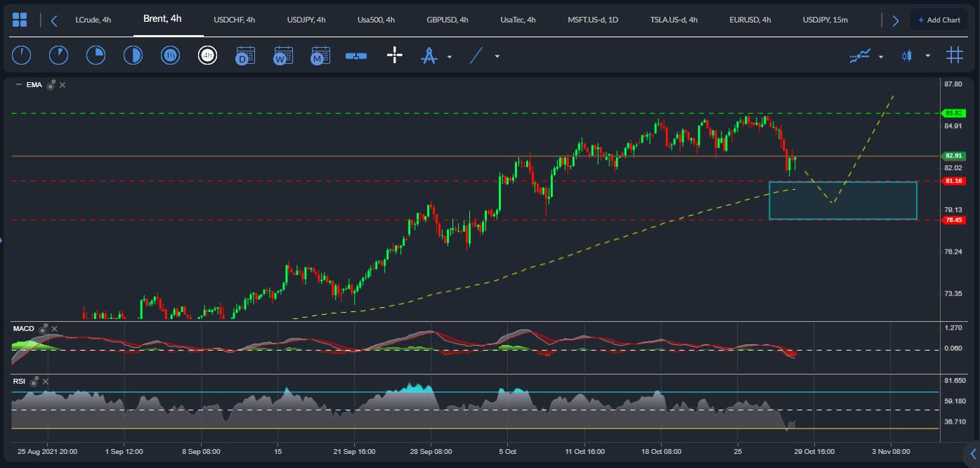Viewport: 980px width, 468px height.
Task: Remove the RSI indicator panel
Action: pos(46,382)
